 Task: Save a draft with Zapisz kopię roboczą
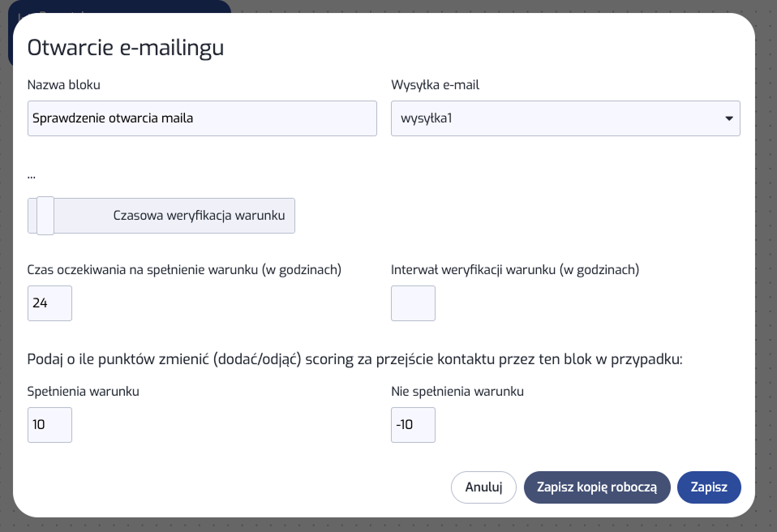click(597, 487)
